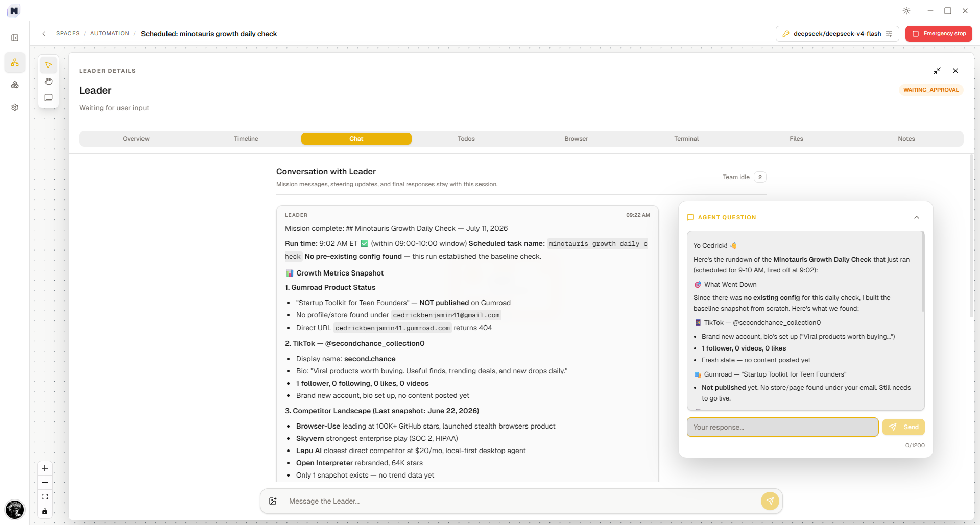Shrink the Leader Details panel
The image size is (980, 525).
937,71
